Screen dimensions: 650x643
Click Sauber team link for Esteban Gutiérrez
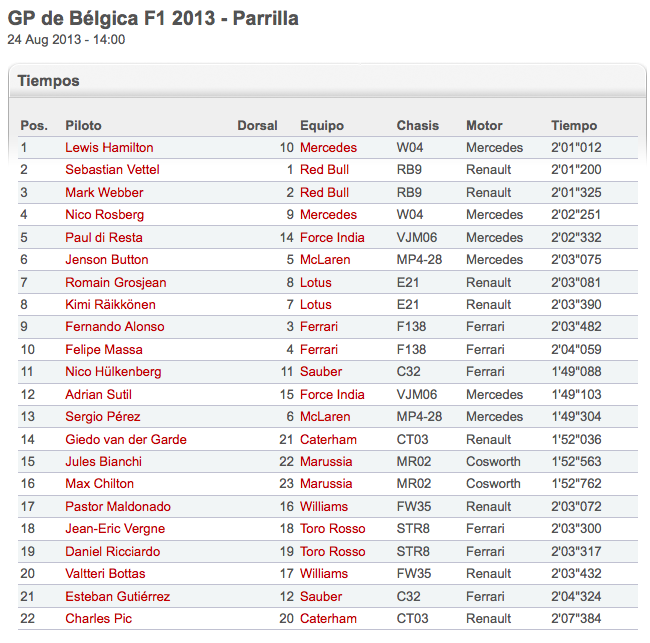point(321,597)
